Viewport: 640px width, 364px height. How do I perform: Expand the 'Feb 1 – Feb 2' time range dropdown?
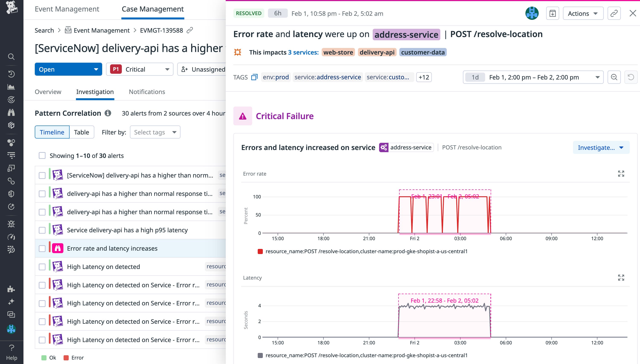pos(598,77)
